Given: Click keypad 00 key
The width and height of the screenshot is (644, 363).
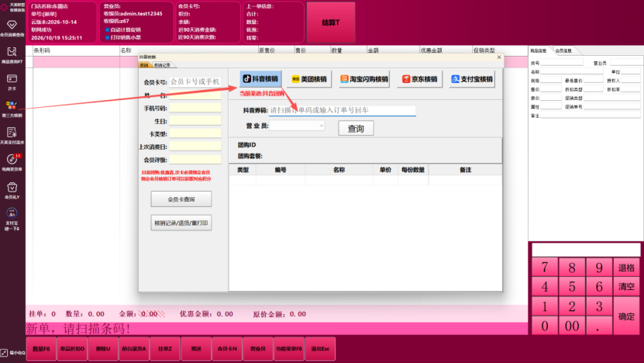Looking at the screenshot, I should pyautogui.click(x=572, y=326).
